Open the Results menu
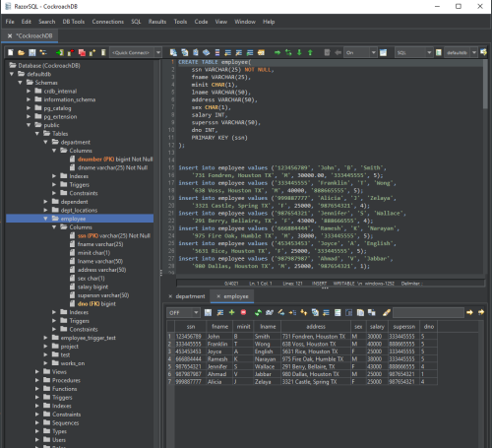The height and width of the screenshot is (448, 492). 157,22
